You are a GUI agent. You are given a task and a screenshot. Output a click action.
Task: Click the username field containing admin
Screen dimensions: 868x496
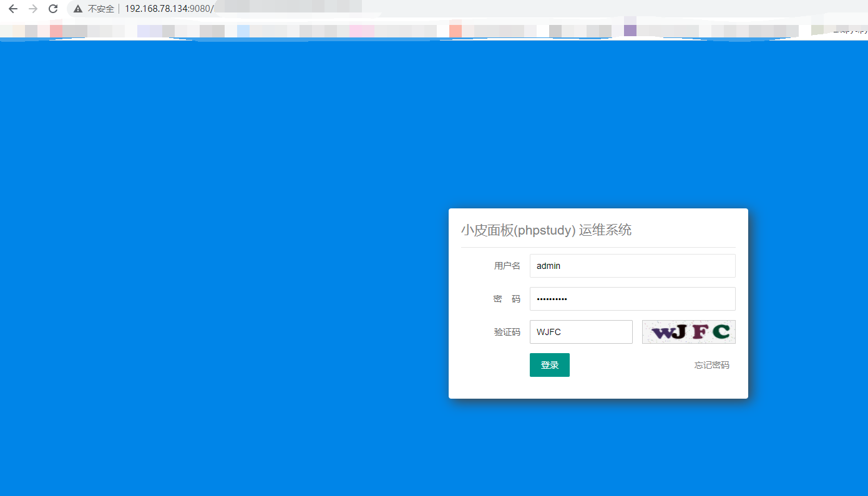pos(632,266)
